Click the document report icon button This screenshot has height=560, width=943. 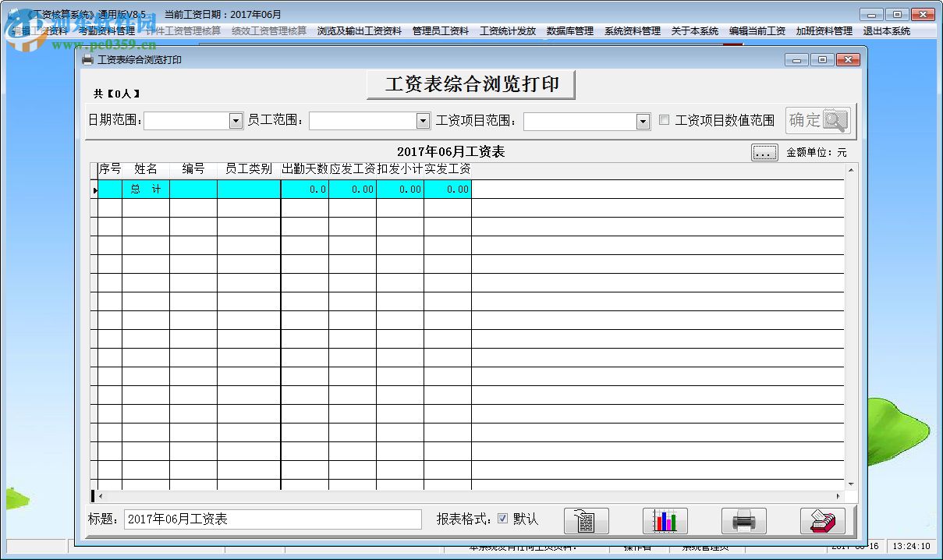tap(586, 521)
